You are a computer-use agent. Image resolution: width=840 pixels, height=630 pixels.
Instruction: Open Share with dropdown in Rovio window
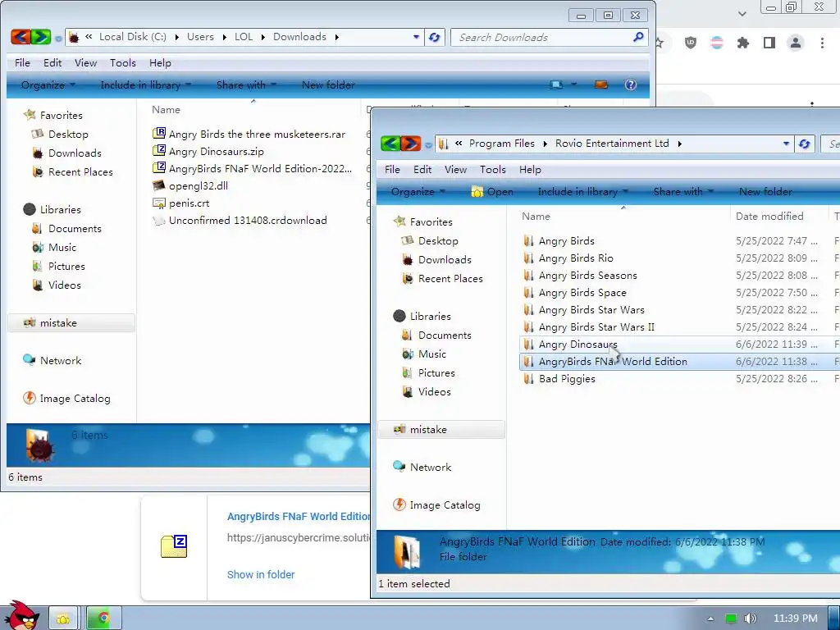683,191
